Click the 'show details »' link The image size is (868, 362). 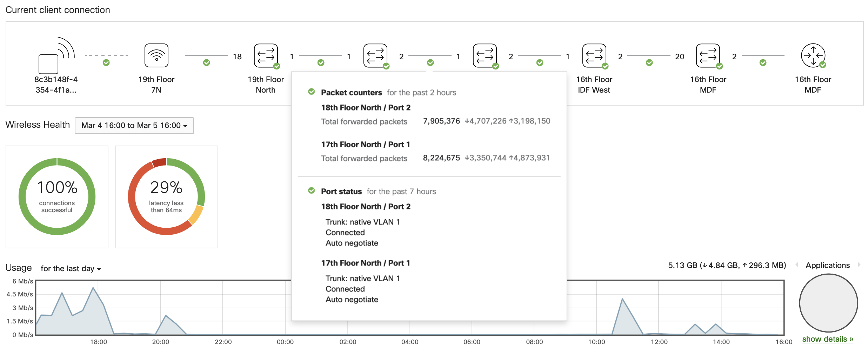tap(828, 339)
